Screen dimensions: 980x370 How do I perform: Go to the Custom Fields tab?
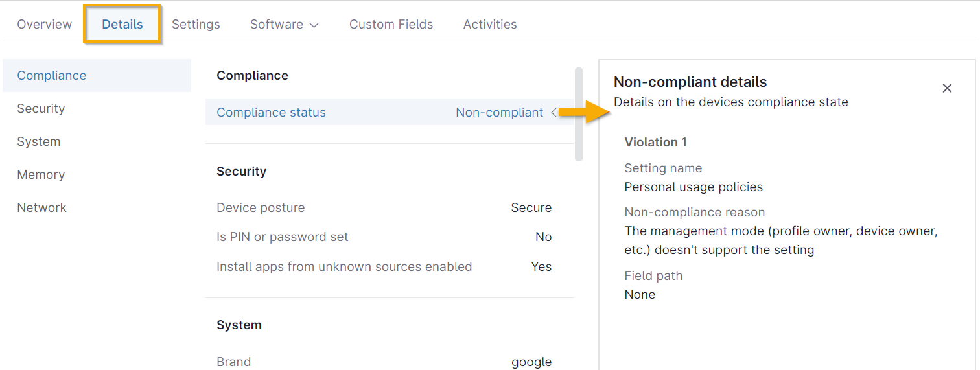point(391,24)
